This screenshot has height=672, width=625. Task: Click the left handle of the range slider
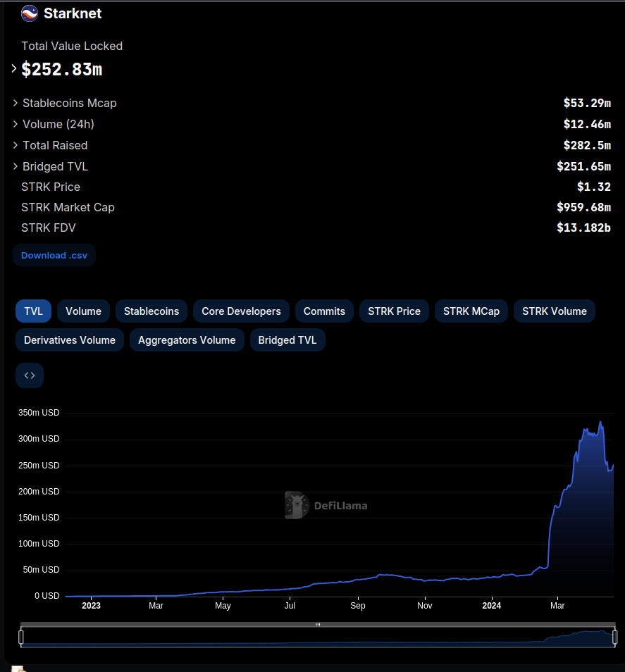coord(21,637)
